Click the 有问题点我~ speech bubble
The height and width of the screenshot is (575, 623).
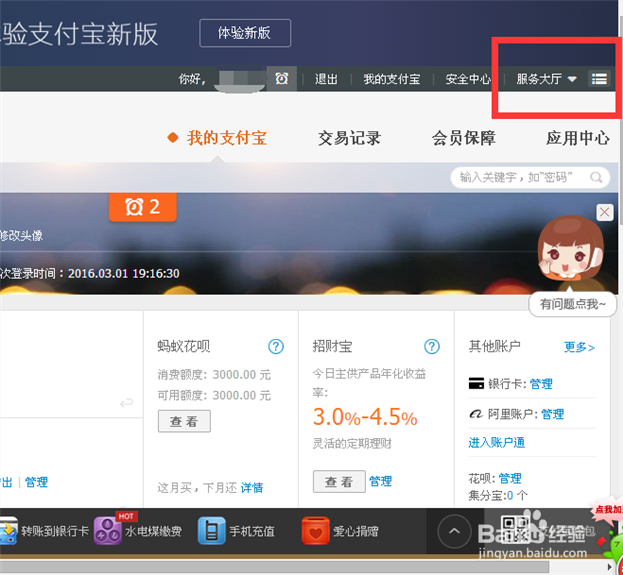573,304
